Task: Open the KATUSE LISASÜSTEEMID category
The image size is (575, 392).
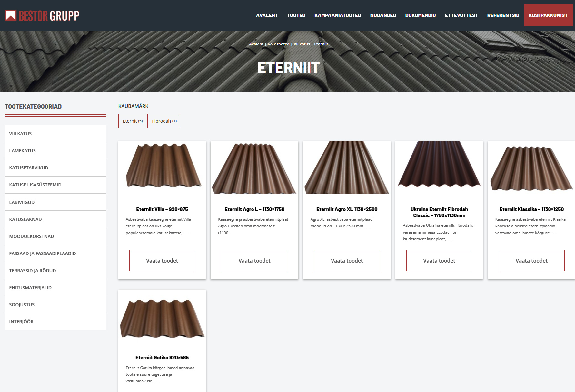Action: (55, 185)
